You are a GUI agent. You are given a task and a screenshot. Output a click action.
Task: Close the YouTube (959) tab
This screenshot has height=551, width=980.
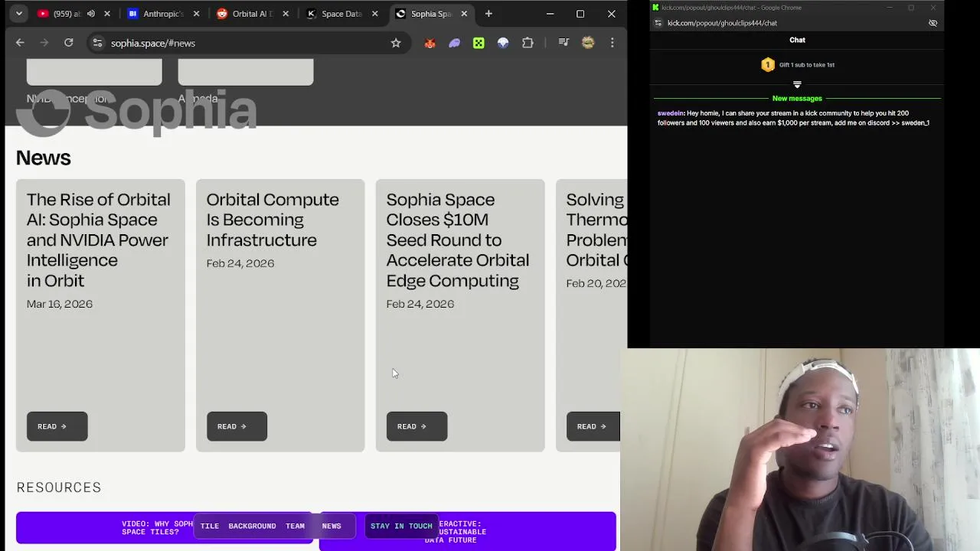point(107,14)
